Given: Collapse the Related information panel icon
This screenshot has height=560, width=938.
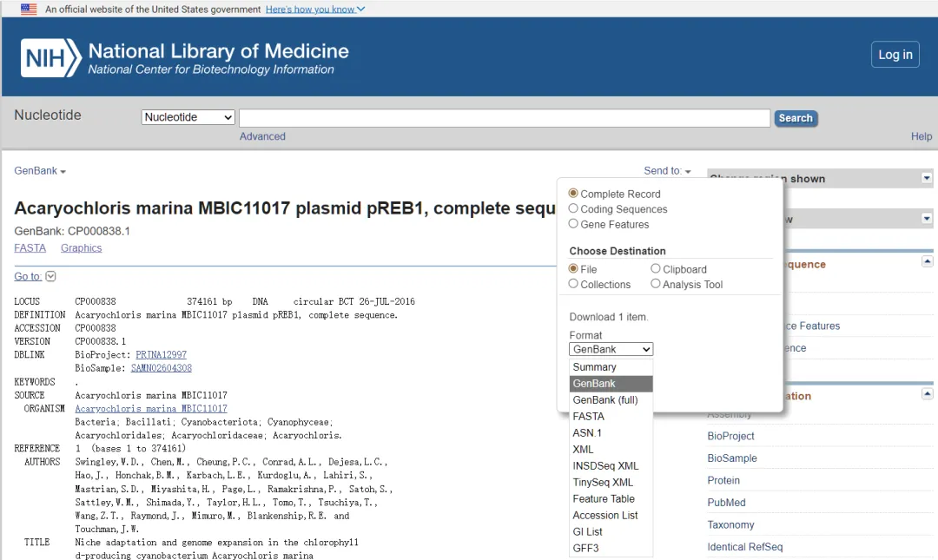Looking at the screenshot, I should coord(927,394).
